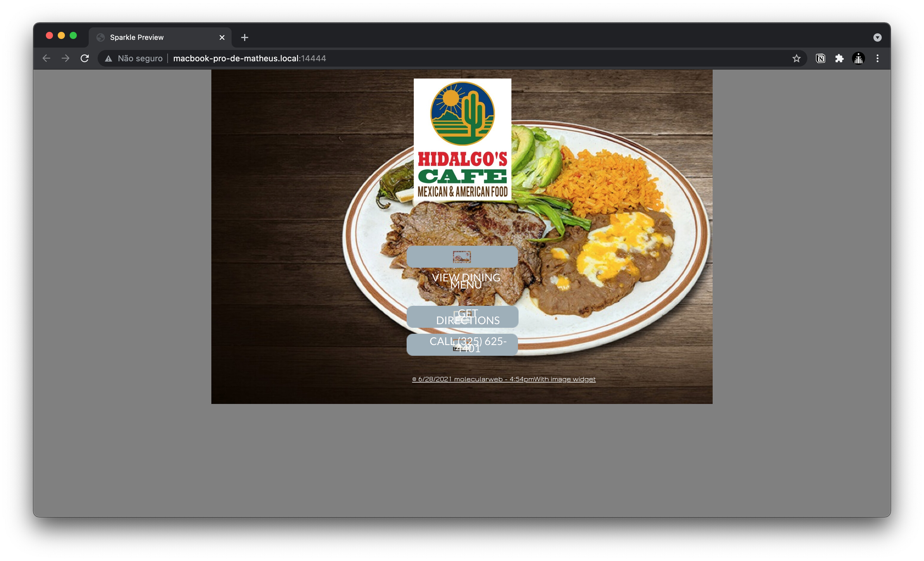This screenshot has width=924, height=561.
Task: Open the Notion extension icon
Action: point(820,59)
